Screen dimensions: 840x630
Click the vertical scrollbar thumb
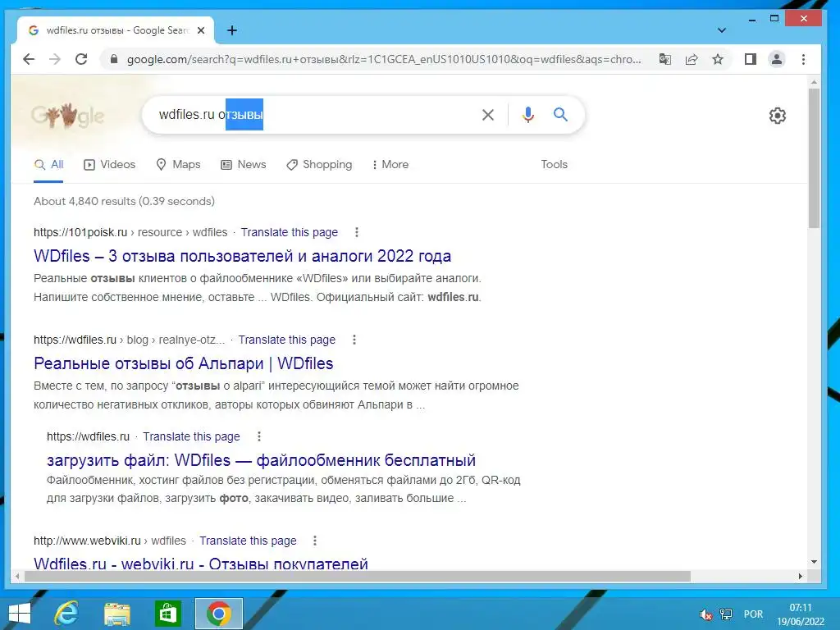[x=814, y=158]
